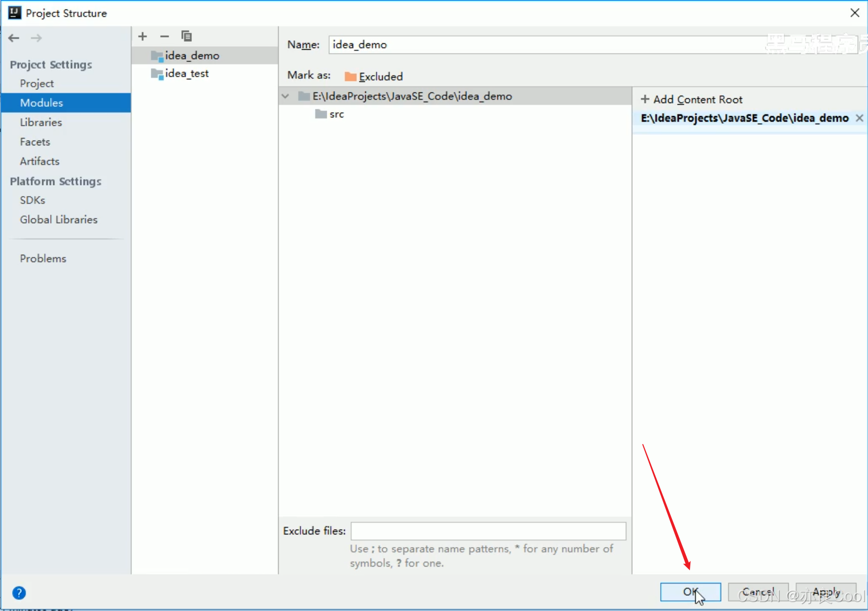Select the E:\IdeaProjects\JavaSE_Code\idea_demo tree row
This screenshot has height=611, width=868.
point(455,96)
